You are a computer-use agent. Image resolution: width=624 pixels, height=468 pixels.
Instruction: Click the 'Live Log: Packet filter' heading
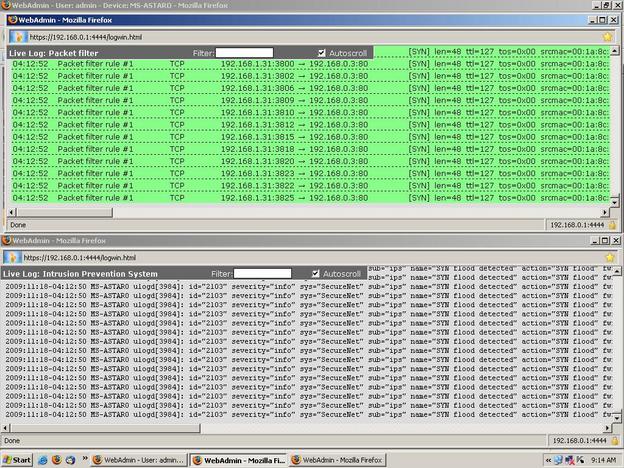[x=54, y=53]
